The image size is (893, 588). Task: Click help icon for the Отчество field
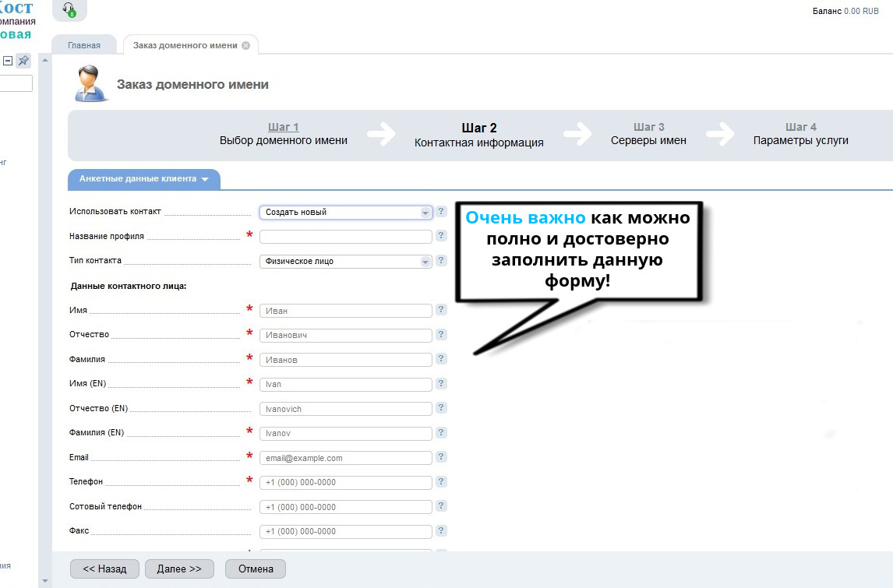(x=441, y=334)
